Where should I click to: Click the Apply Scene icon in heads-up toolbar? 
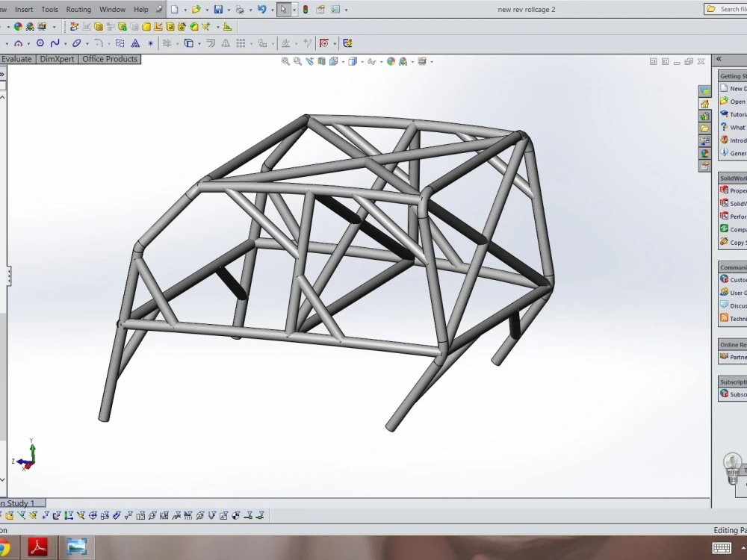403,61
